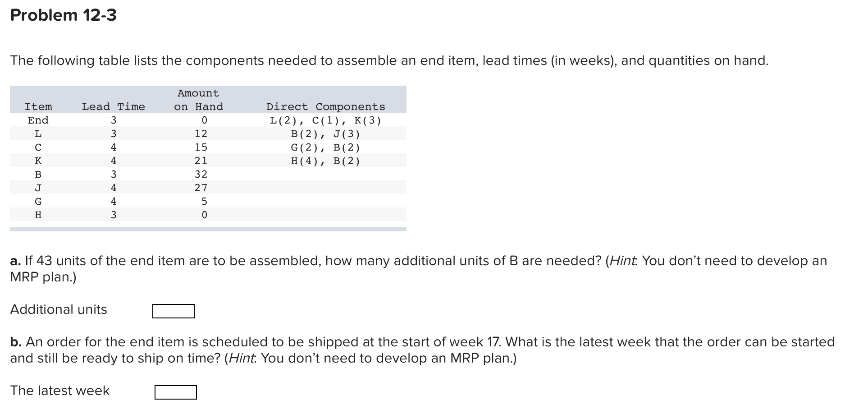This screenshot has width=868, height=414.
Task: Click the Direct Components column header
Action: 325,106
